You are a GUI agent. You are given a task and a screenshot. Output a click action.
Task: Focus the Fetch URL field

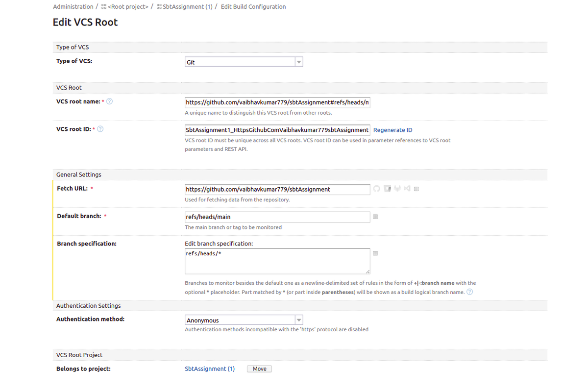coord(277,189)
